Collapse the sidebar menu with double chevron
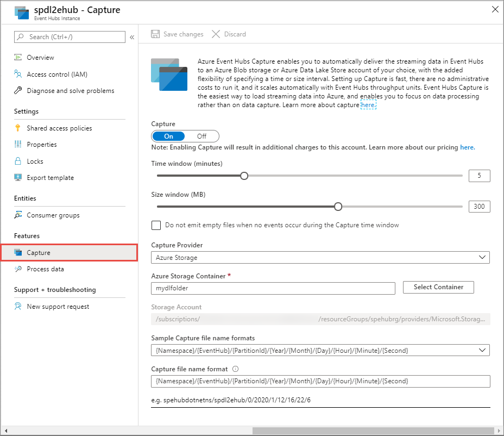The image size is (504, 436). [132, 38]
